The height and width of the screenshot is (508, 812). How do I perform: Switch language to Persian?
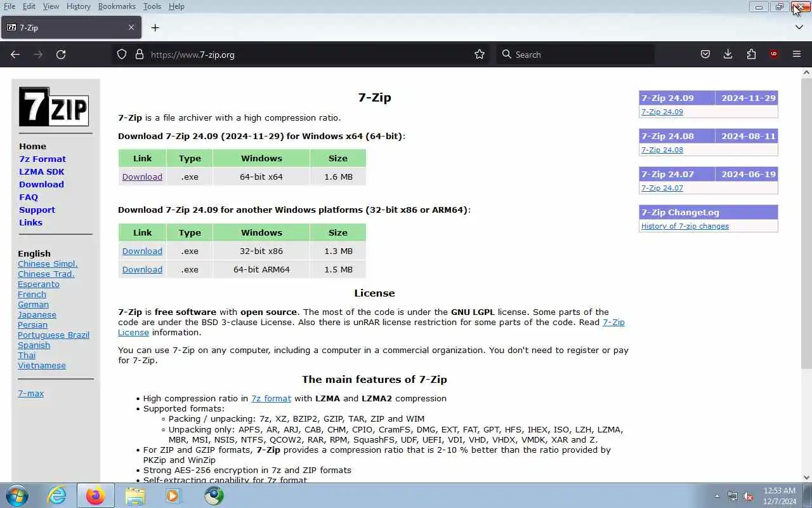click(32, 324)
